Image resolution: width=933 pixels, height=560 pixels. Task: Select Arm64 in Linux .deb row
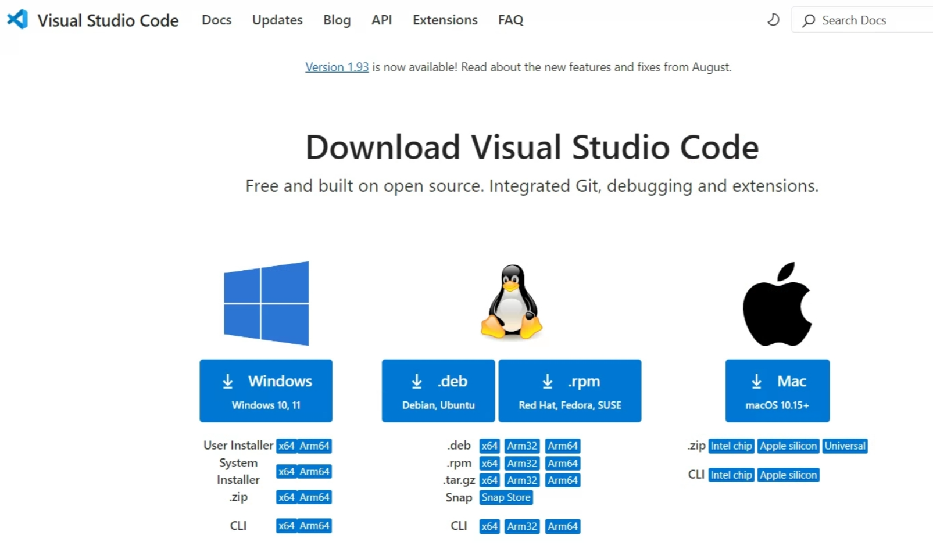pos(563,446)
